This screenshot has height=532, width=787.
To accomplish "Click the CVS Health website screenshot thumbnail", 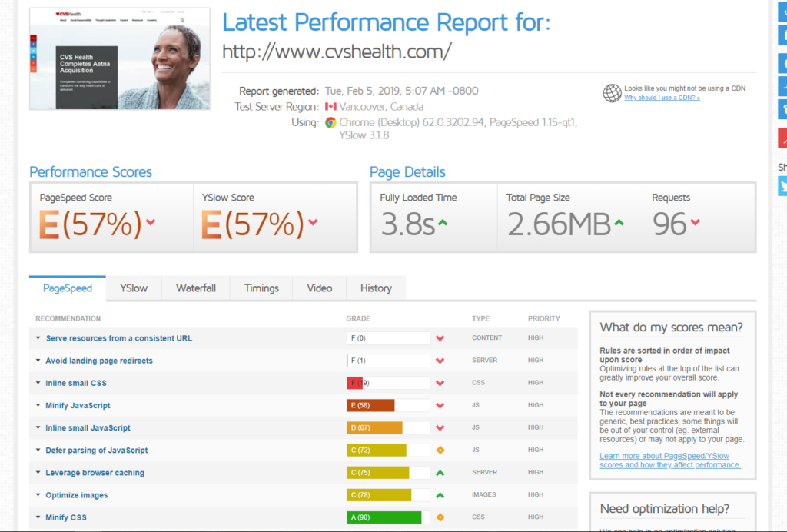I will click(x=119, y=60).
